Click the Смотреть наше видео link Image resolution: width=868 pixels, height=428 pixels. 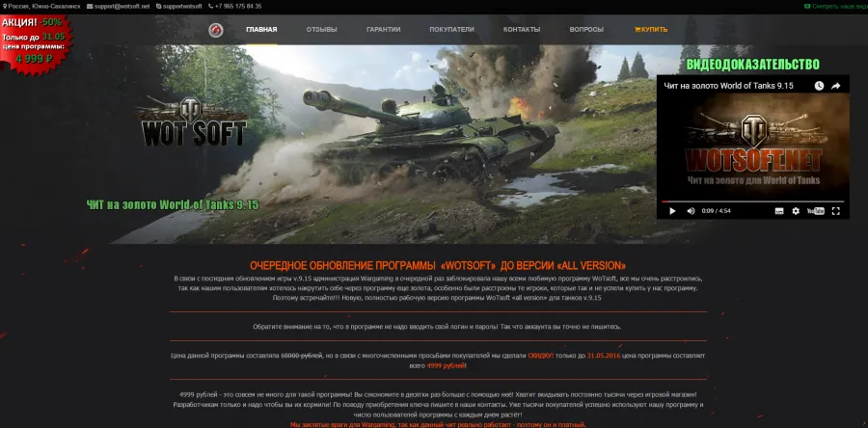click(836, 6)
